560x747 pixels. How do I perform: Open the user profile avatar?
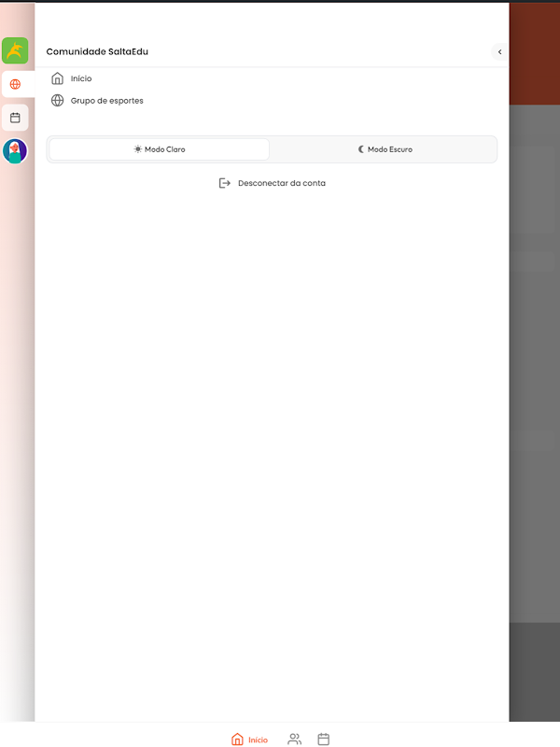(x=15, y=151)
